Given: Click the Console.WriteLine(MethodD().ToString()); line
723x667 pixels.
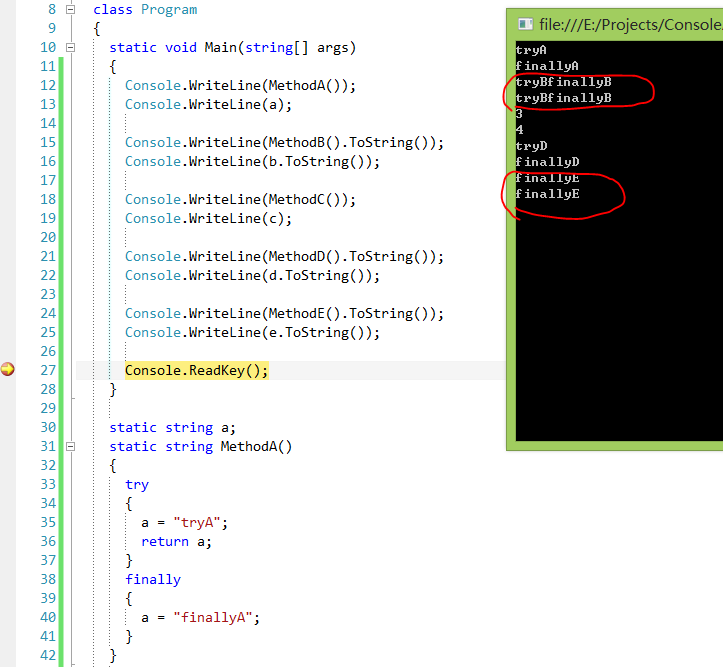Looking at the screenshot, I should tap(284, 256).
